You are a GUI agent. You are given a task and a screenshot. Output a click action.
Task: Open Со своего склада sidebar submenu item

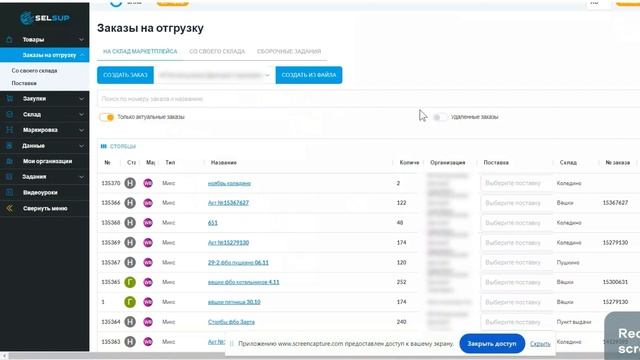click(x=34, y=71)
